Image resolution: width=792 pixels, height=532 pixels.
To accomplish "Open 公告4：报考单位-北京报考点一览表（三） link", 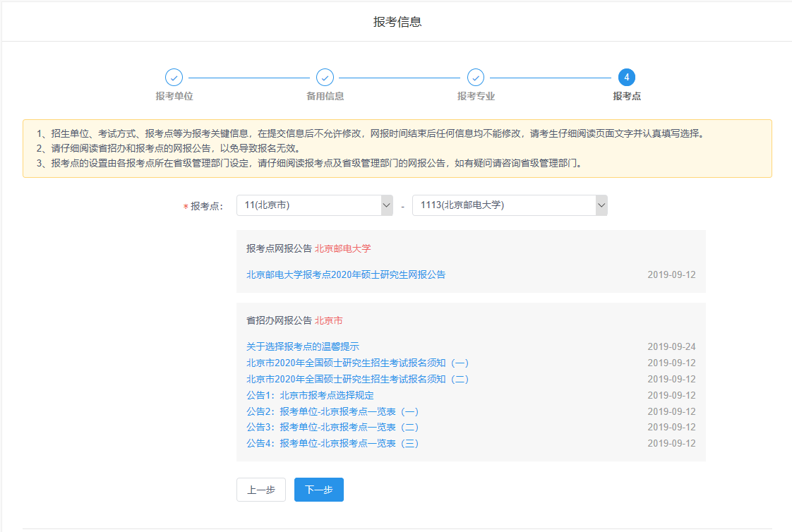I will coord(332,443).
